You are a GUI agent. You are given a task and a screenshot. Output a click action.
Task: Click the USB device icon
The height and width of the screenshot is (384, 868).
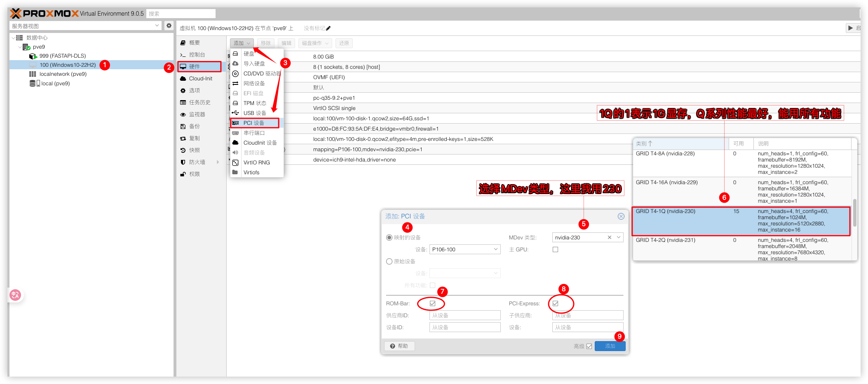[x=235, y=113]
